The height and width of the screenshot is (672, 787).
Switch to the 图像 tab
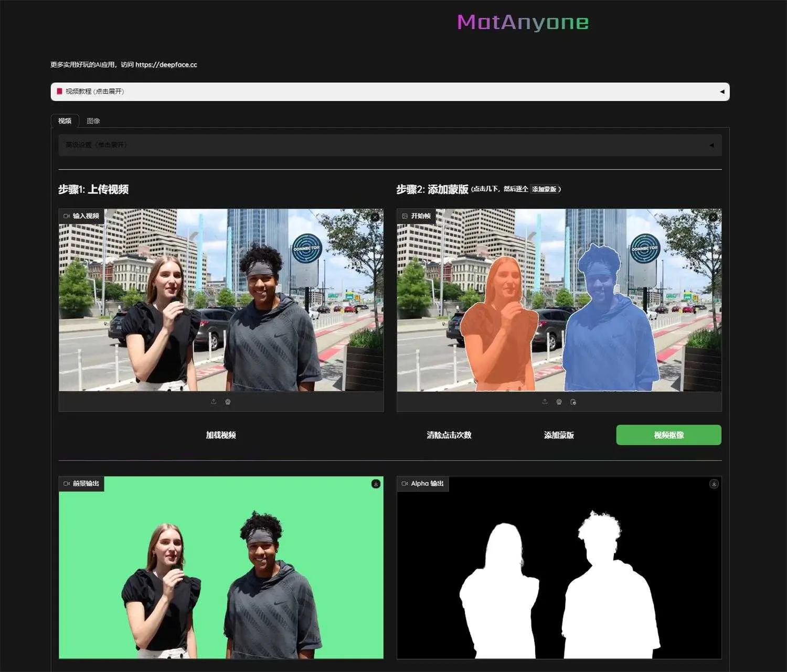click(x=93, y=121)
